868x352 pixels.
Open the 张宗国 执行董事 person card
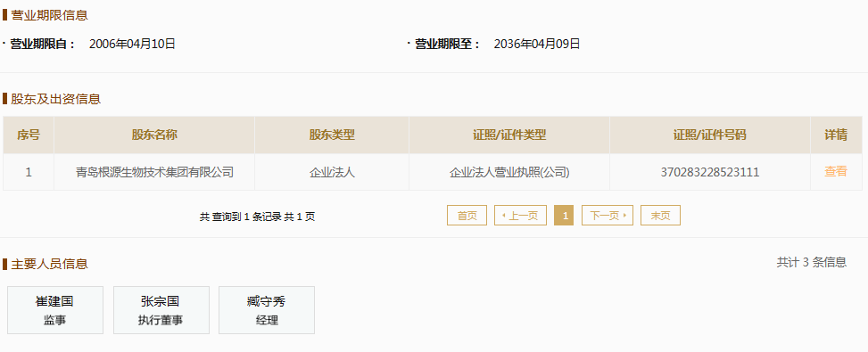pos(161,310)
